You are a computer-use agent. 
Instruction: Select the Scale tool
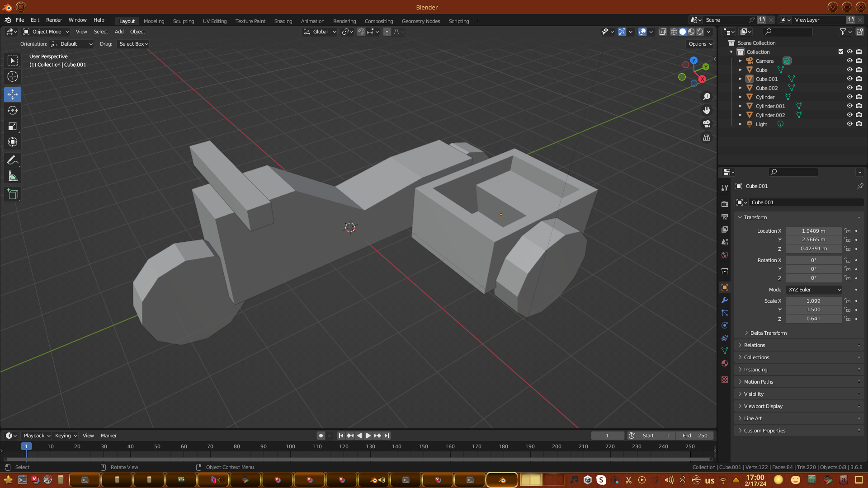(13, 127)
